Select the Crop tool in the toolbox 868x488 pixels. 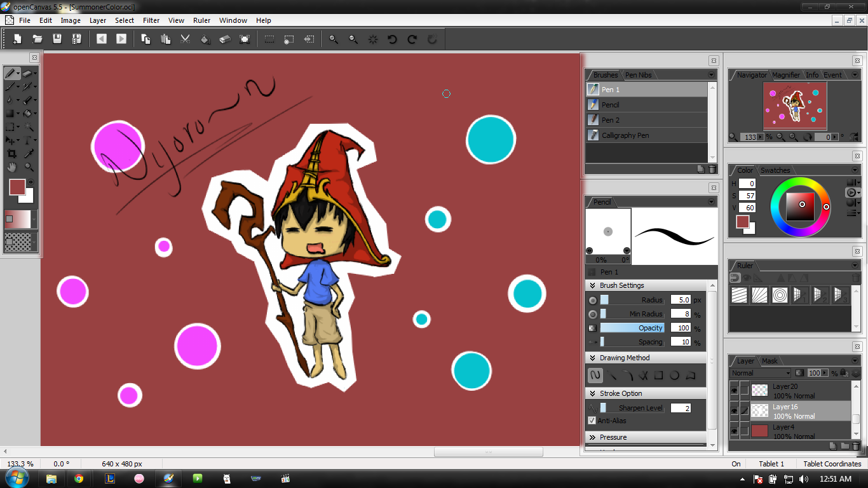click(x=11, y=153)
